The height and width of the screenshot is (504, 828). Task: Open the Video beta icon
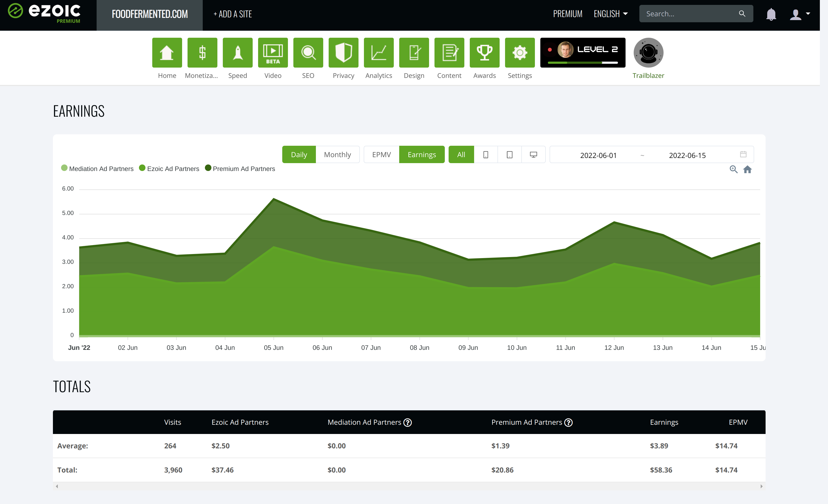tap(273, 52)
